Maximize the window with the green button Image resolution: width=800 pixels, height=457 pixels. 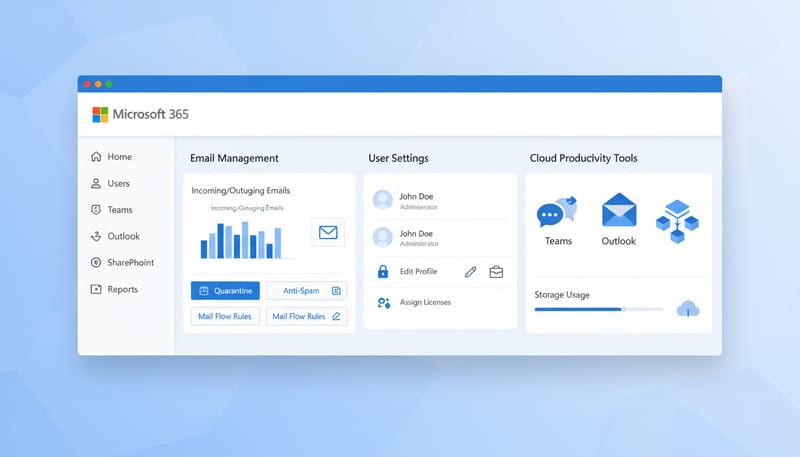pyautogui.click(x=109, y=84)
